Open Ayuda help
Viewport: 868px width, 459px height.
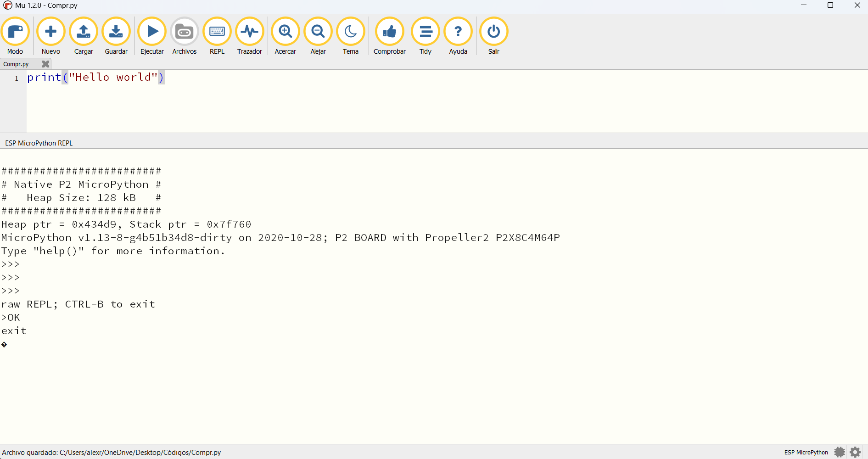tap(458, 36)
